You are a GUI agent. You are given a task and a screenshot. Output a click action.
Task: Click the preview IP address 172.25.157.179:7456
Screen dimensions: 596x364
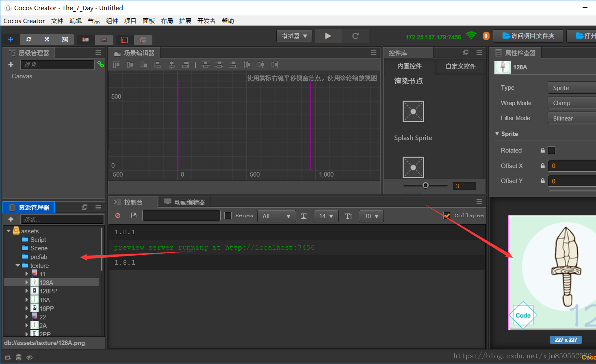pos(433,37)
